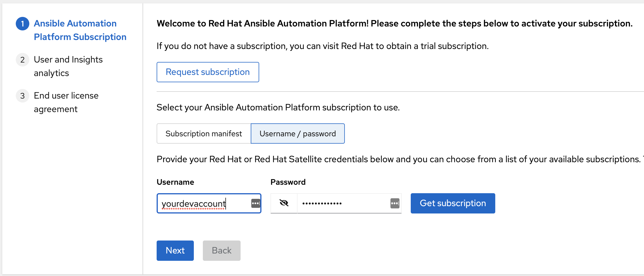Select the Ansible Automation Platform Subscription step

(x=80, y=30)
